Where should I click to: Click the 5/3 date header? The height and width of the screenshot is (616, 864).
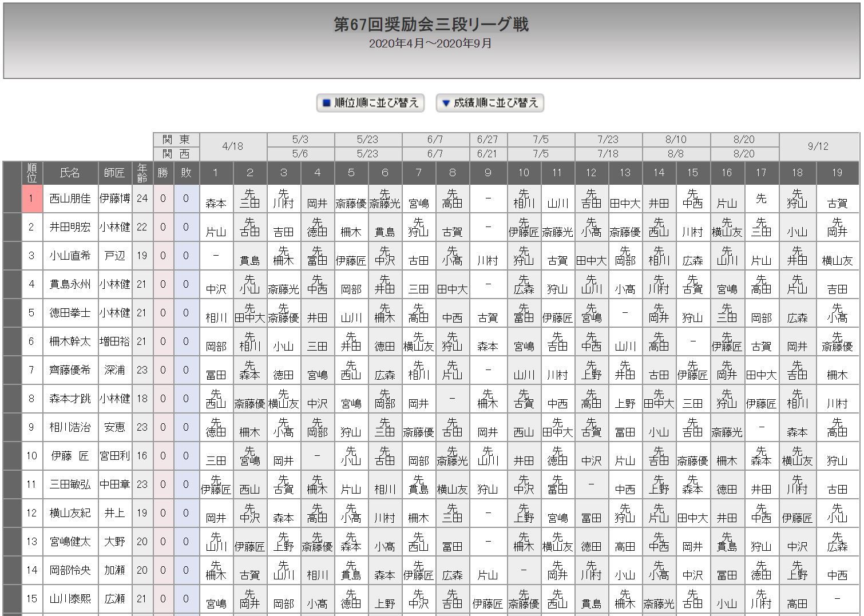300,140
